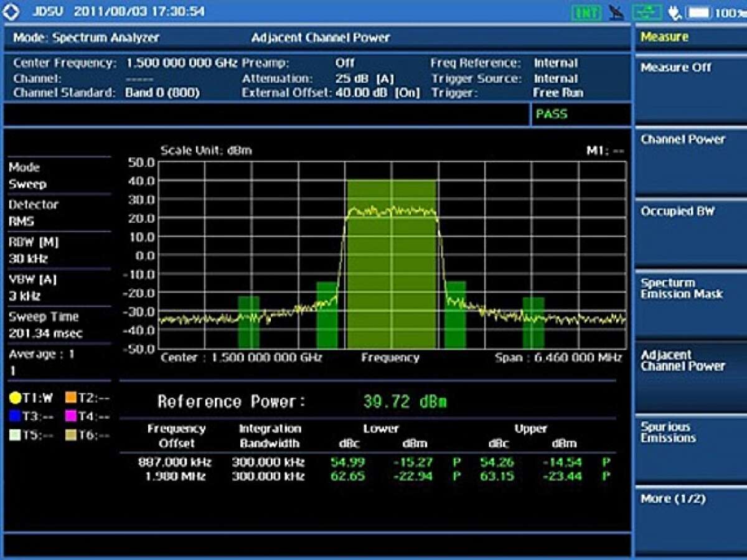Click the battery level icon
The height and width of the screenshot is (560, 747).
[699, 12]
